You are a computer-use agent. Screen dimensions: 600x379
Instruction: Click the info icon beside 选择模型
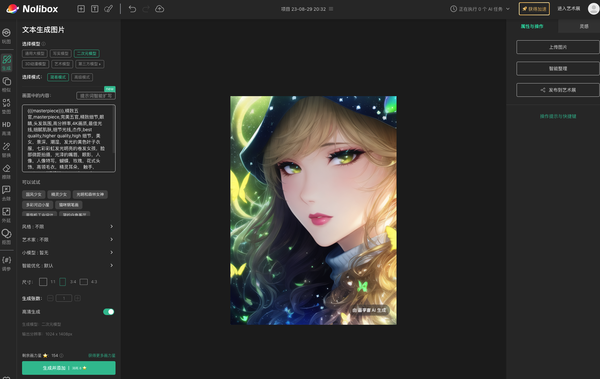pos(43,44)
